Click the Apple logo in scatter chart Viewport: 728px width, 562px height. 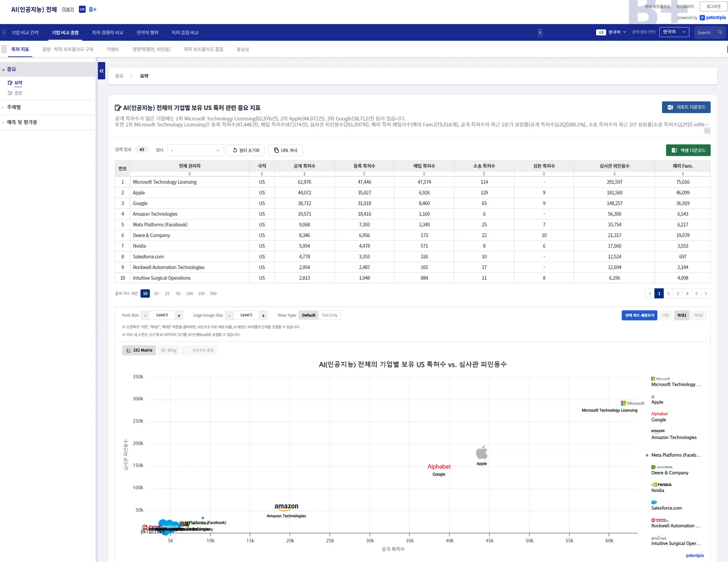coord(482,452)
